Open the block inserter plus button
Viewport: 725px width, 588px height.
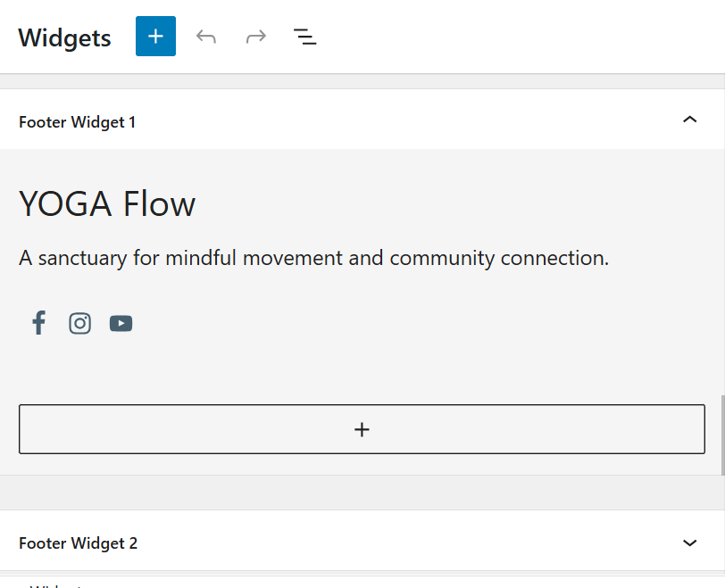click(x=155, y=37)
